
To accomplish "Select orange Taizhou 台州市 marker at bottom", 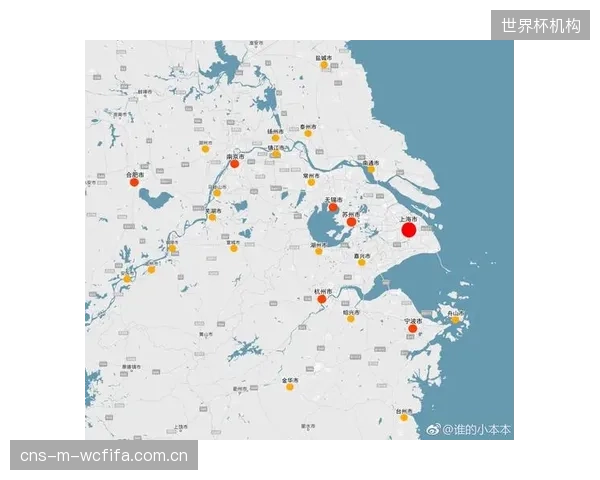I will point(404,418).
